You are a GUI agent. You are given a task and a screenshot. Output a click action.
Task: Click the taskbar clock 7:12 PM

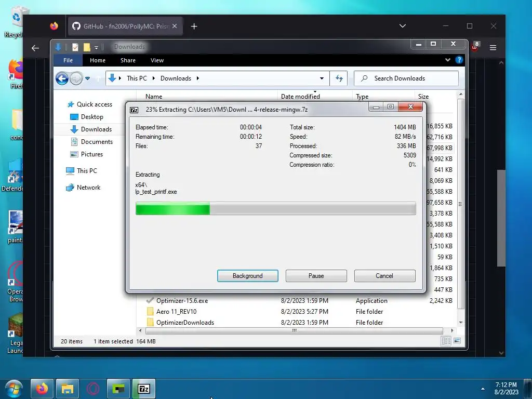point(506,389)
